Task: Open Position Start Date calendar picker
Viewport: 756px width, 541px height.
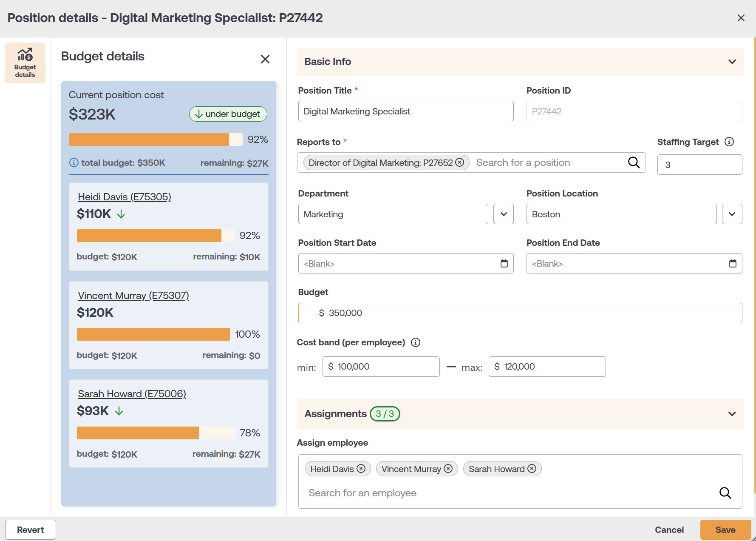Action: coord(504,264)
